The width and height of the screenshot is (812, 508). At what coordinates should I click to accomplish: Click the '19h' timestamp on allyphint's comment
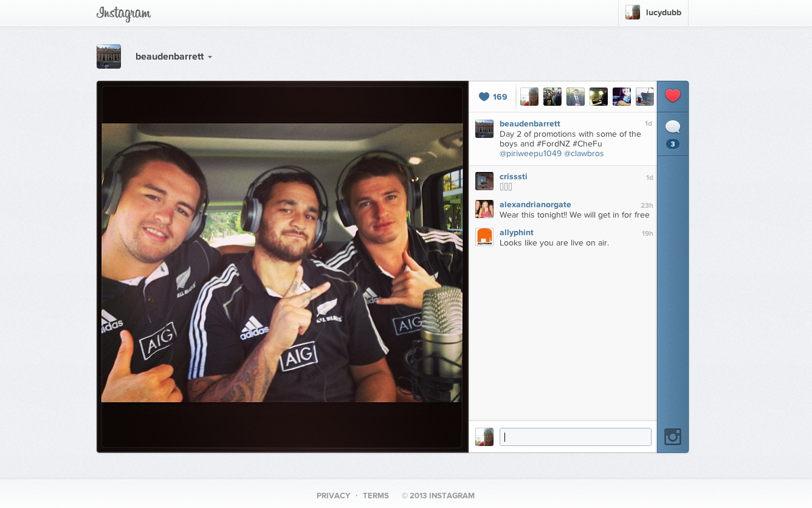tap(647, 233)
